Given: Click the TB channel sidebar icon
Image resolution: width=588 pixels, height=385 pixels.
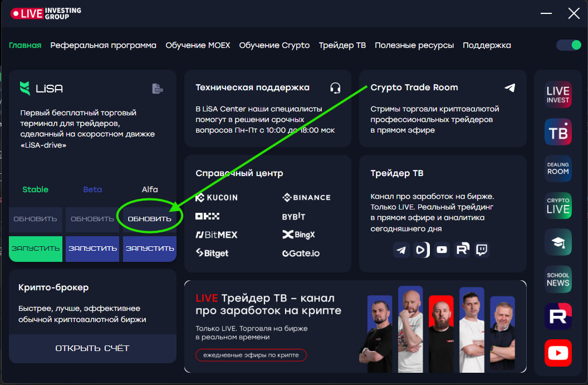Looking at the screenshot, I should tap(558, 131).
